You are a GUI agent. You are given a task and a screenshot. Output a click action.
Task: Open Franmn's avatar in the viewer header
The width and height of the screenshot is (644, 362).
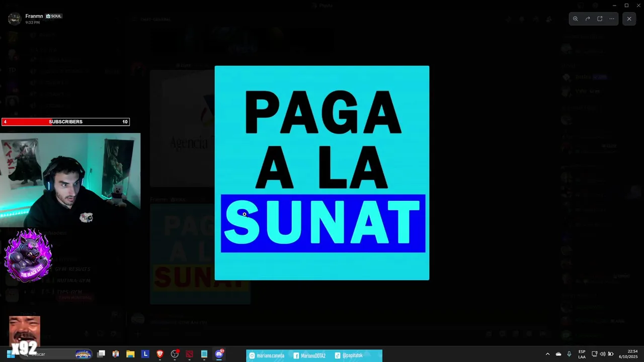(x=15, y=19)
